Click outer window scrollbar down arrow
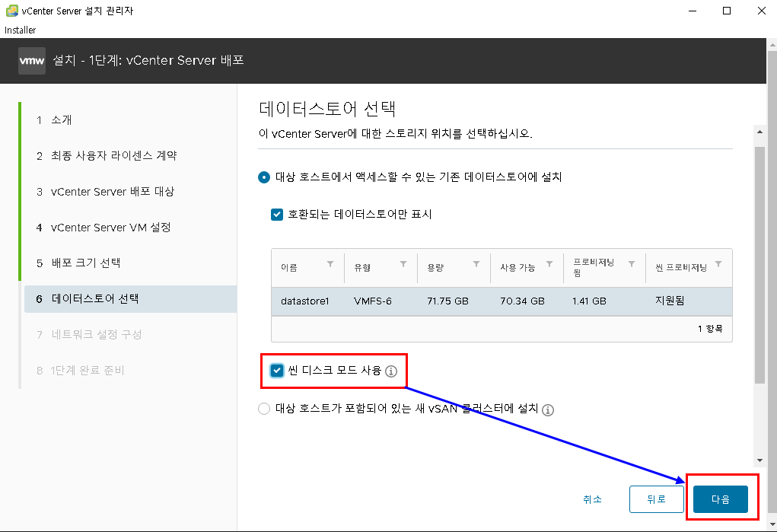Image resolution: width=777 pixels, height=532 pixels. click(x=772, y=524)
